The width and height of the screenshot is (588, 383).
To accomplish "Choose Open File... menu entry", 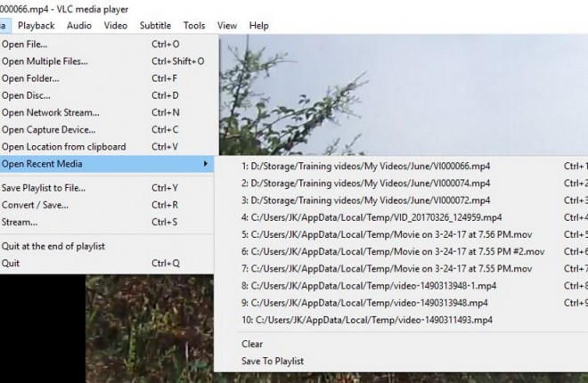I will pos(107,45).
